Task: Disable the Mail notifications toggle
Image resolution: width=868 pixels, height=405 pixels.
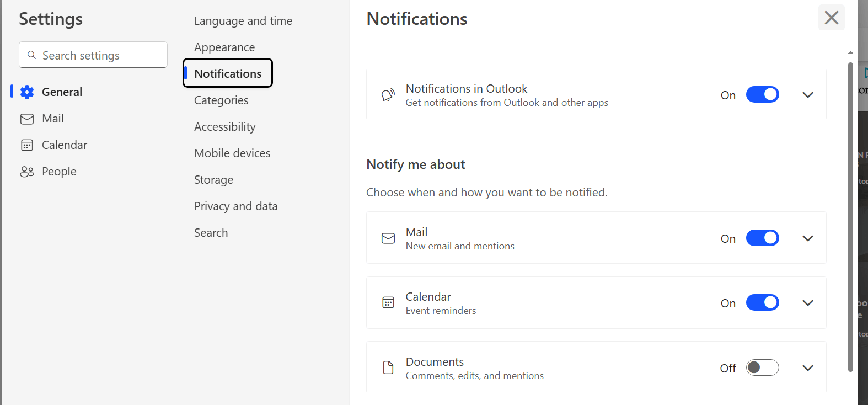Action: click(x=763, y=238)
